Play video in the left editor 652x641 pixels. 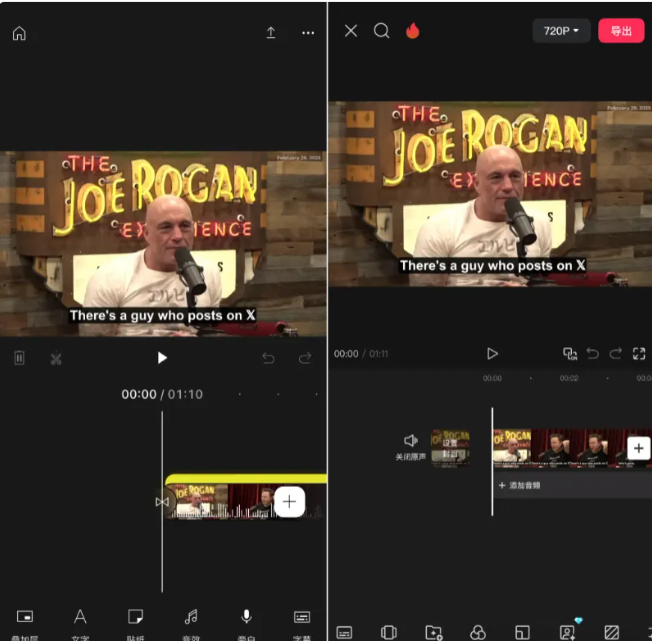pyautogui.click(x=162, y=358)
